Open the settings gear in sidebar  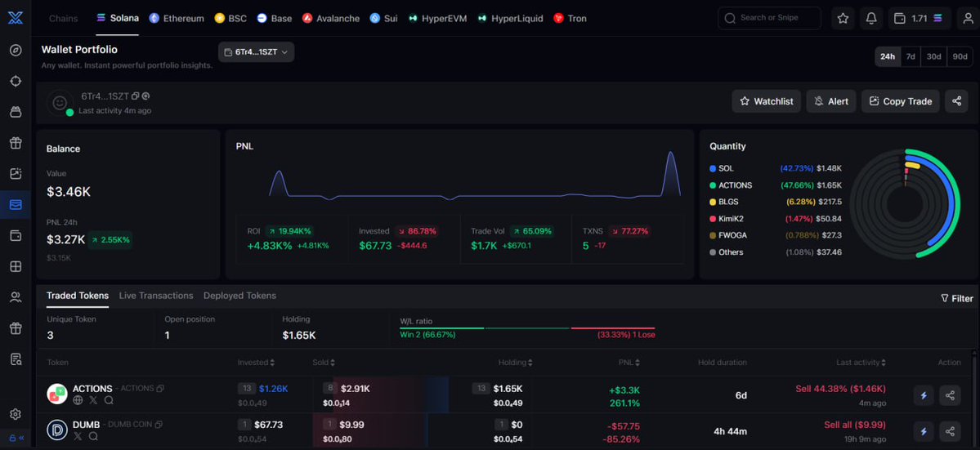coord(16,414)
